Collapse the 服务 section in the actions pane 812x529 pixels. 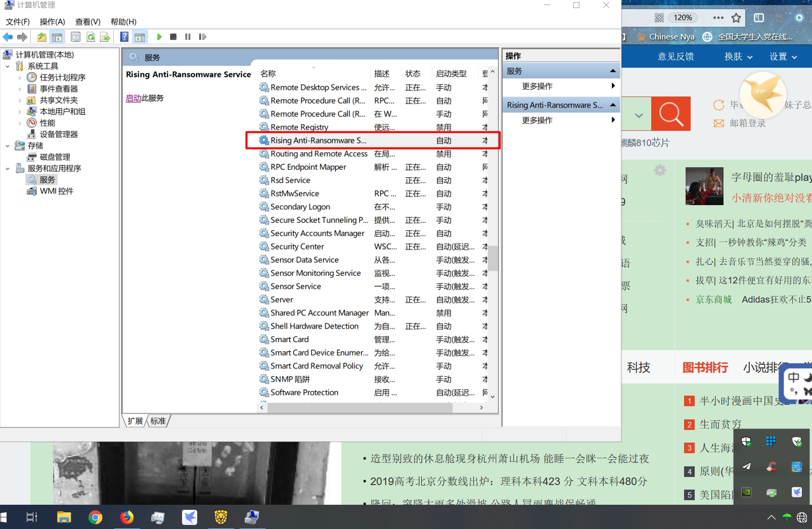(x=613, y=71)
